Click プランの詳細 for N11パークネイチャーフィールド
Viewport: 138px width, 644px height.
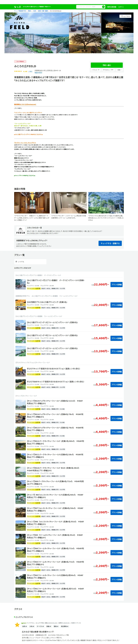117,459
